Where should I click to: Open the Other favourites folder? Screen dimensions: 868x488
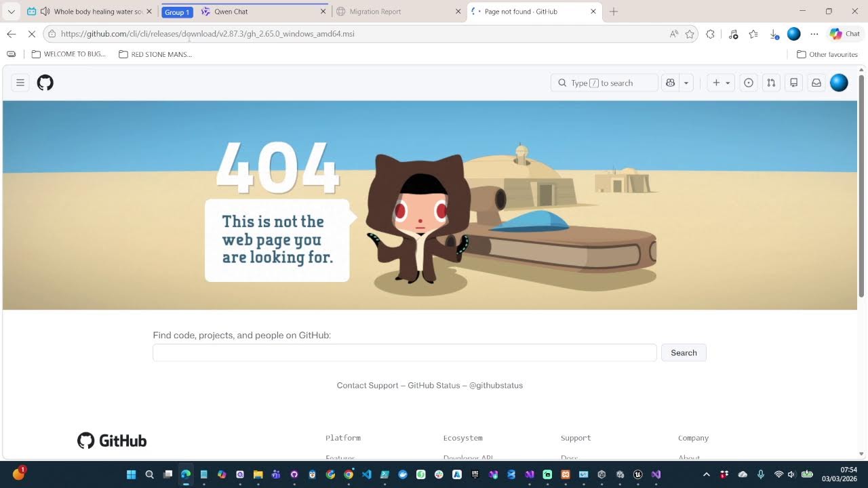[827, 54]
